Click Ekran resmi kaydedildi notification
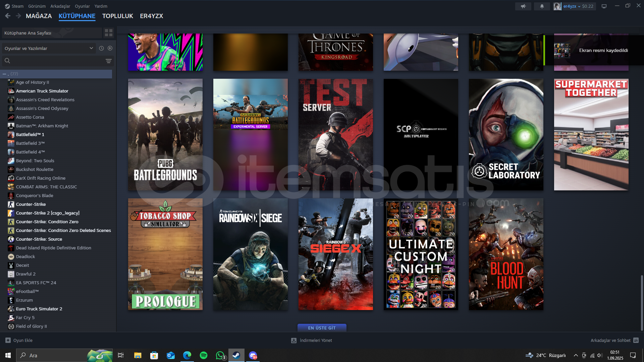644x362 pixels. [x=594, y=50]
